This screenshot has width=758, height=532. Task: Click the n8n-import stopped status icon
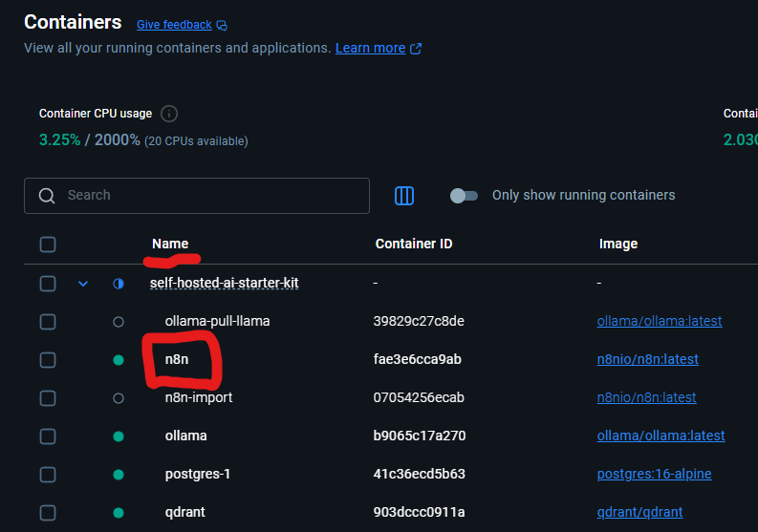(119, 398)
